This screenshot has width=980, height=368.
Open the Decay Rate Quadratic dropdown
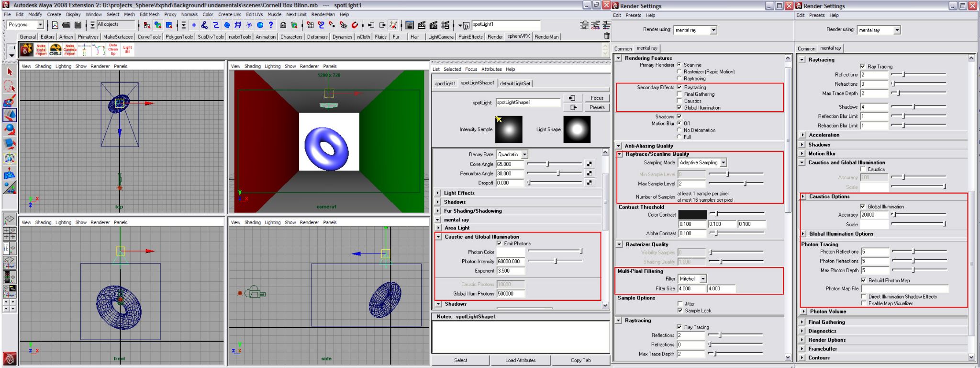512,154
